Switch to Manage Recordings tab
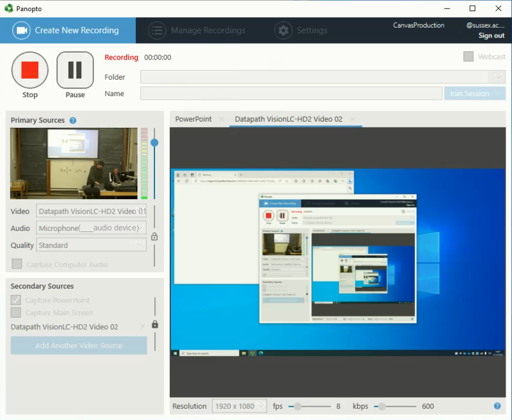512x420 pixels. tap(196, 30)
